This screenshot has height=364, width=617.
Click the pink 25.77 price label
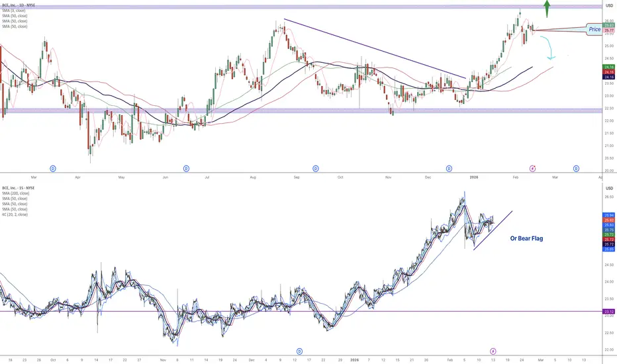(x=609, y=30)
